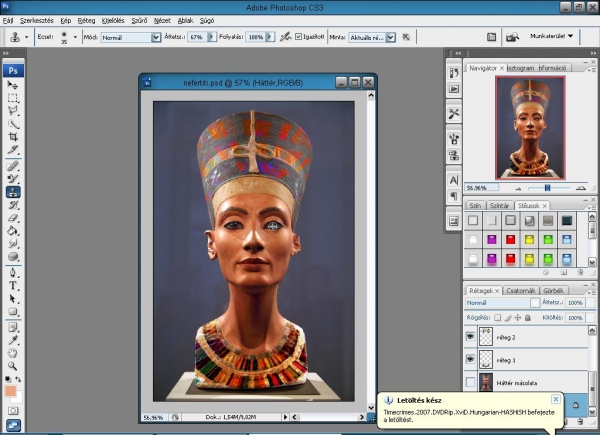Toggle the Igazított checkbox
This screenshot has height=435, width=600.
[x=298, y=37]
